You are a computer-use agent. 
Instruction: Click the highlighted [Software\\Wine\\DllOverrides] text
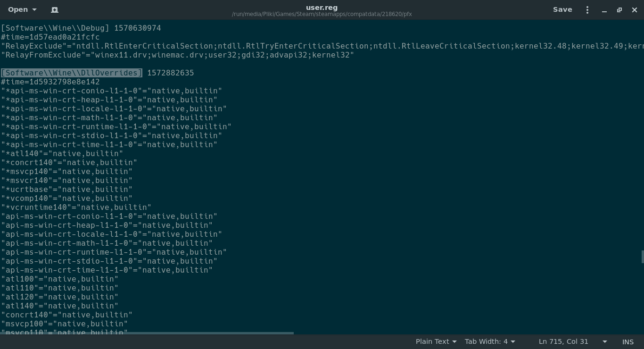click(71, 73)
